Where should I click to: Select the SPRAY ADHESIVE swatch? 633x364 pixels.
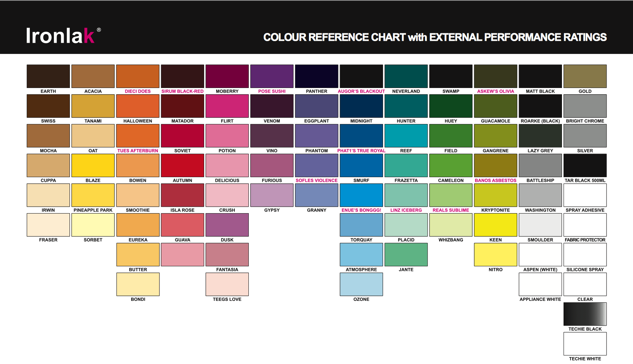pyautogui.click(x=585, y=195)
